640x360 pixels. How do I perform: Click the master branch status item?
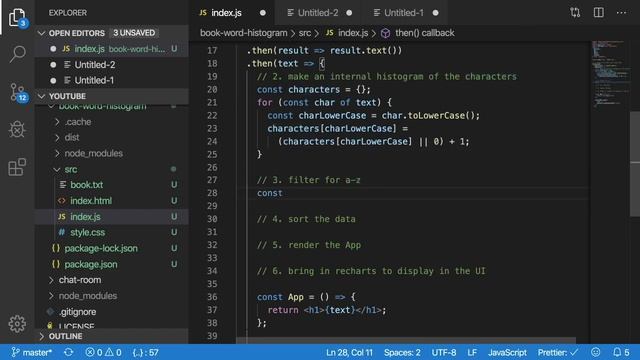[x=32, y=352]
